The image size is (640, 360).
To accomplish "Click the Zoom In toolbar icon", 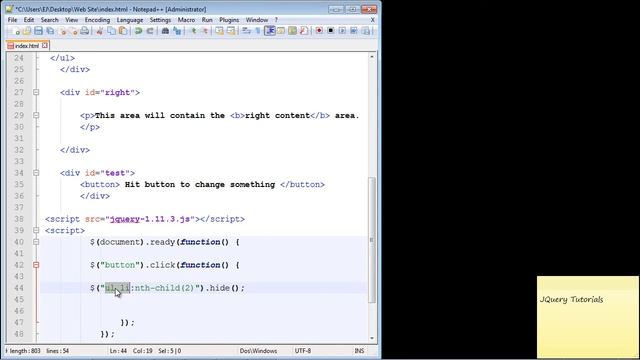I will (x=194, y=31).
